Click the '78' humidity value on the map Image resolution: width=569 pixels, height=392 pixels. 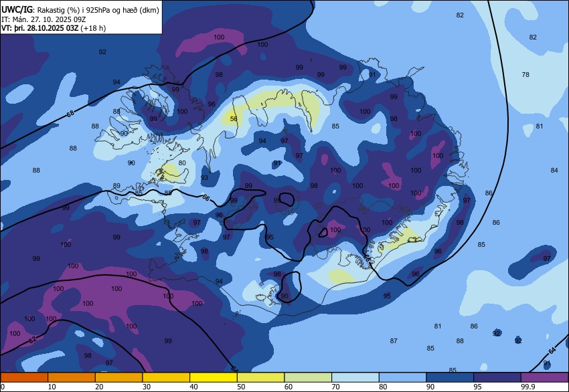click(525, 75)
